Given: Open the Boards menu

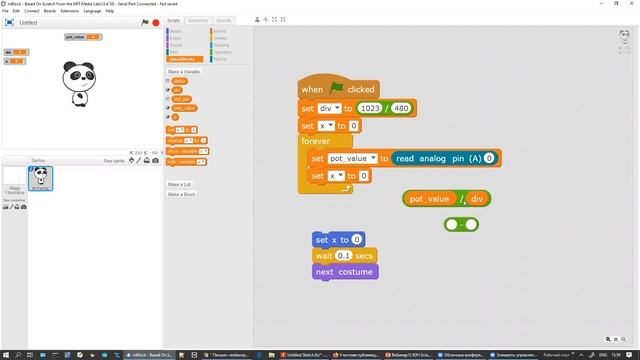Looking at the screenshot, I should click(x=50, y=11).
